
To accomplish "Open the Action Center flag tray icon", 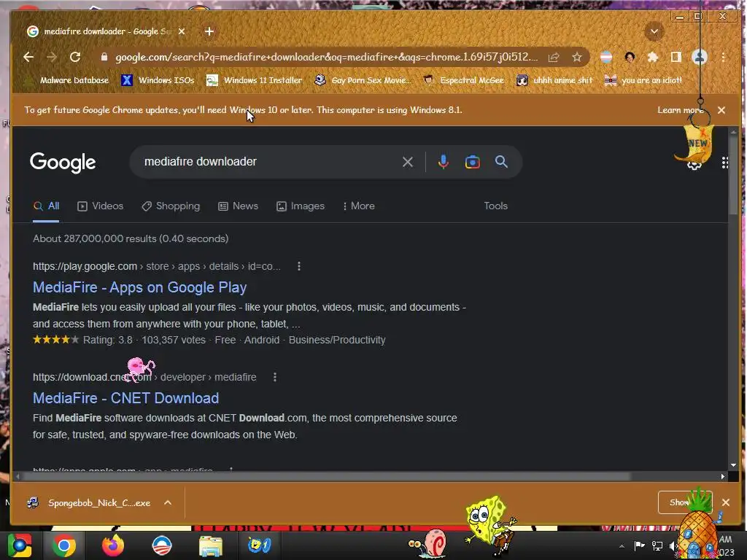I will pyautogui.click(x=639, y=545).
